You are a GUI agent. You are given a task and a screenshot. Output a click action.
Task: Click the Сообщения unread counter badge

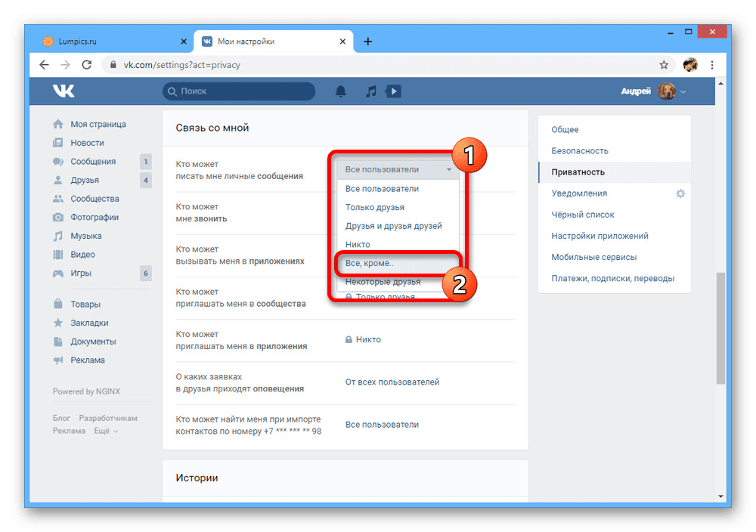tap(146, 162)
